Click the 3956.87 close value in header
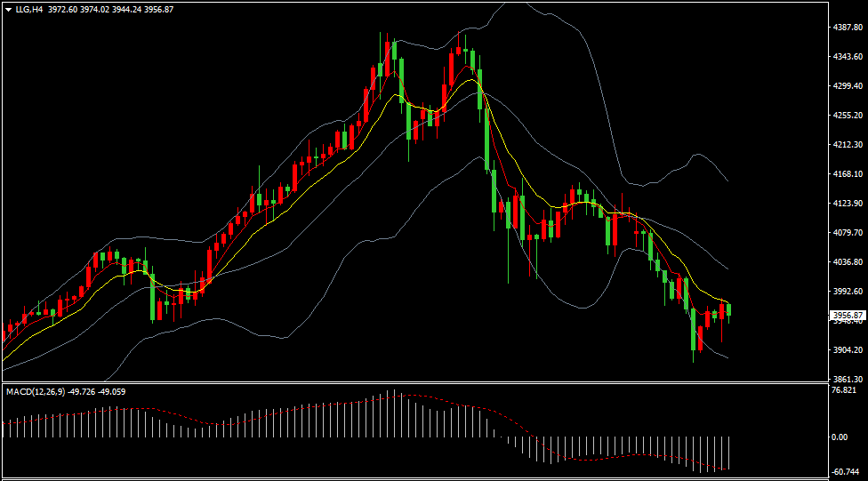This screenshot has width=868, height=481. [157, 9]
